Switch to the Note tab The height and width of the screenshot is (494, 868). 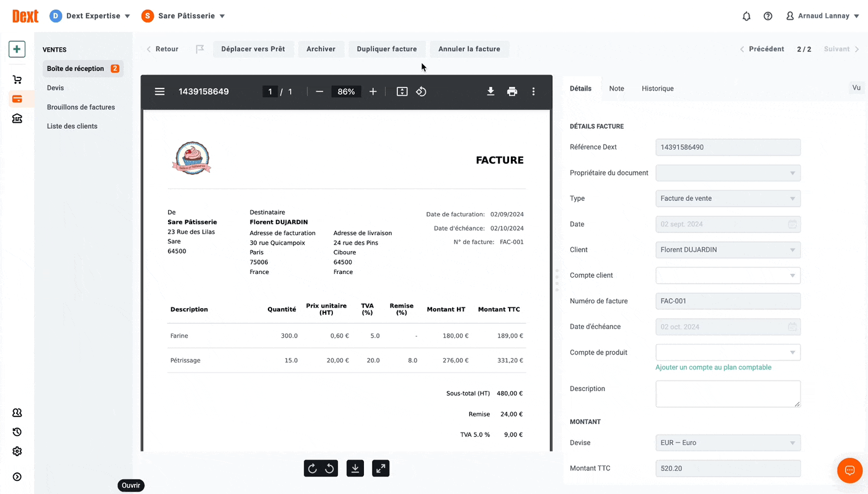(616, 89)
